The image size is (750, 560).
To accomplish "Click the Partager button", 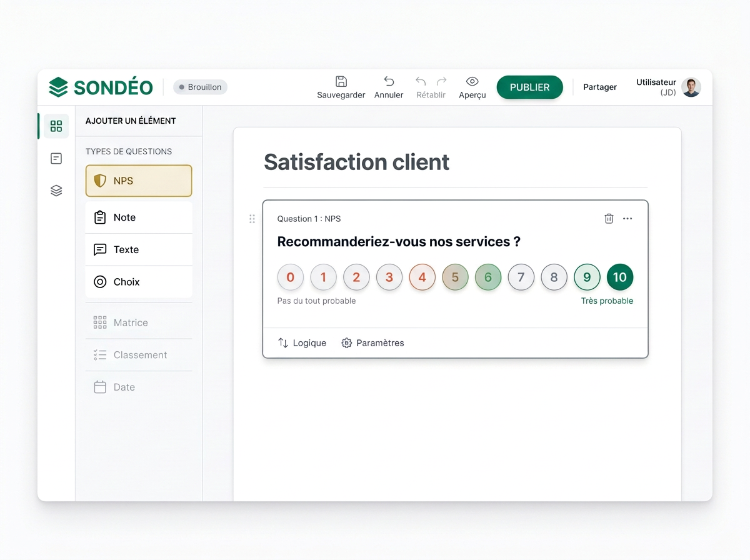I will 600,87.
